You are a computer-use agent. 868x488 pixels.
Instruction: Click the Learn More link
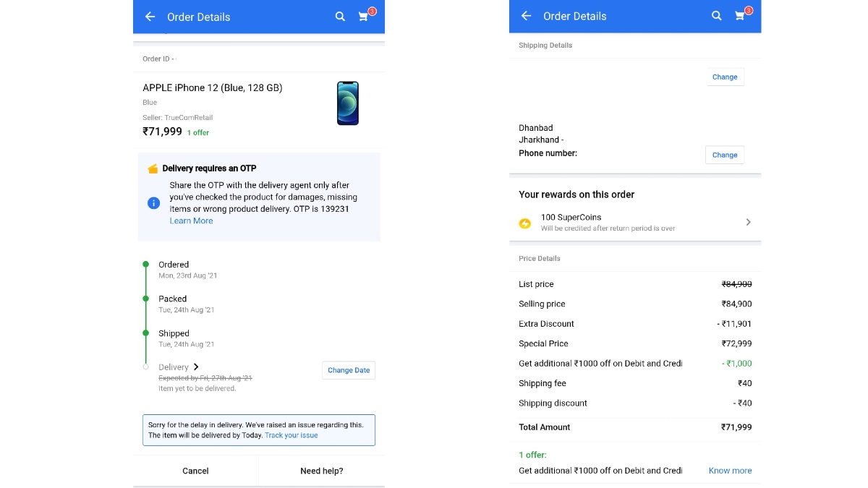(191, 221)
